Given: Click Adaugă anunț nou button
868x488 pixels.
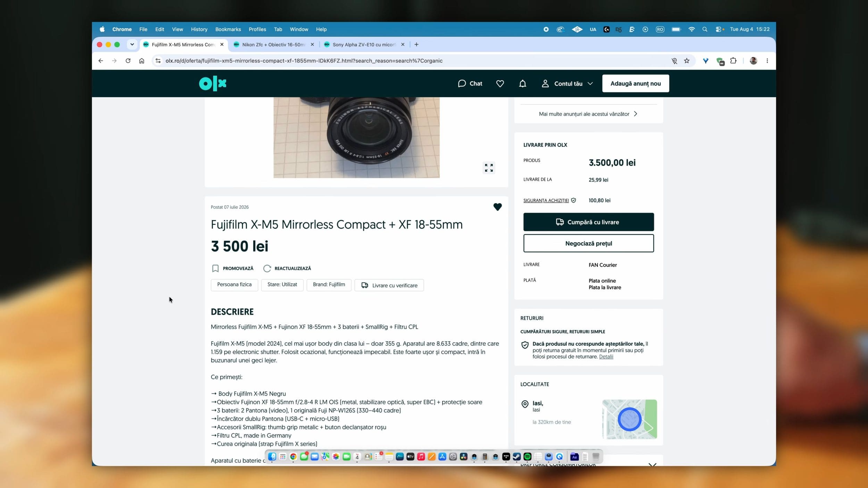Looking at the screenshot, I should tap(635, 84).
